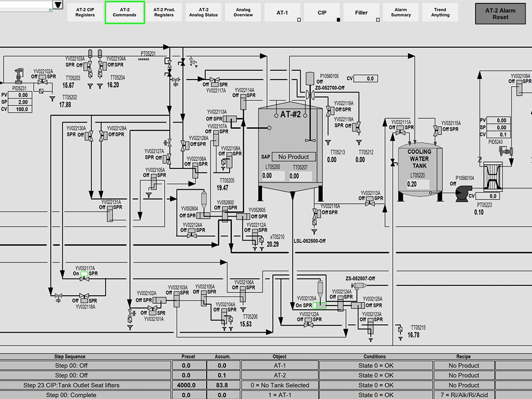The width and height of the screenshot is (532, 399).
Task: Click the PID5231 PV value field
Action: 20,95
